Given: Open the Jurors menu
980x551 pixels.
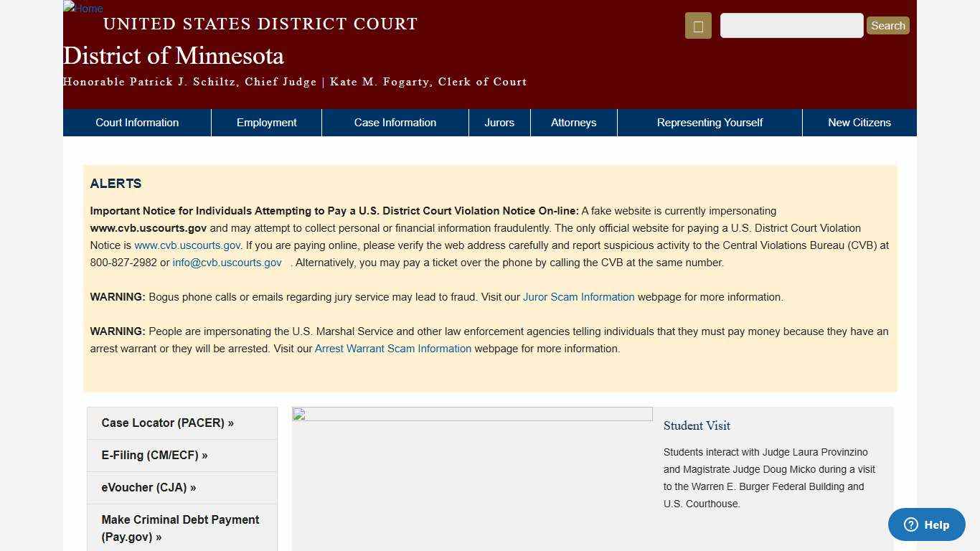Looking at the screenshot, I should 499,122.
